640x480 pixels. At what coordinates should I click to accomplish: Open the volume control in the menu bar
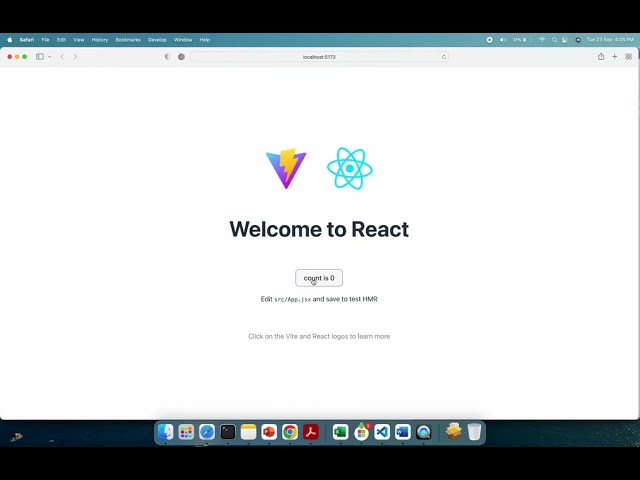pyautogui.click(x=503, y=40)
